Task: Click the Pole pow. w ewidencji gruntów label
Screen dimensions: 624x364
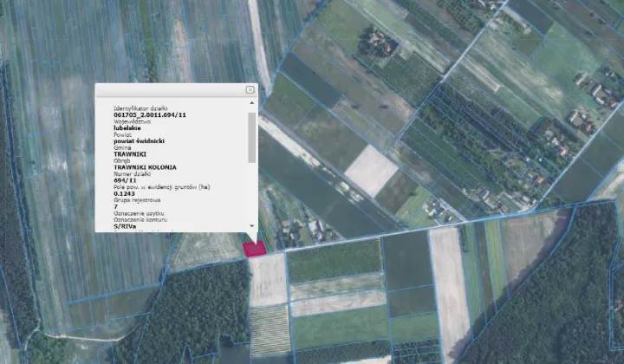Action: click(162, 187)
